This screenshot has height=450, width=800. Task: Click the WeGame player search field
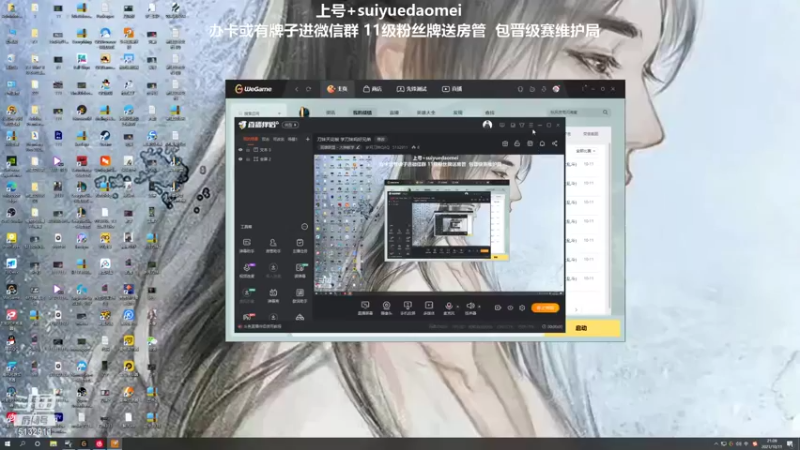tap(574, 112)
